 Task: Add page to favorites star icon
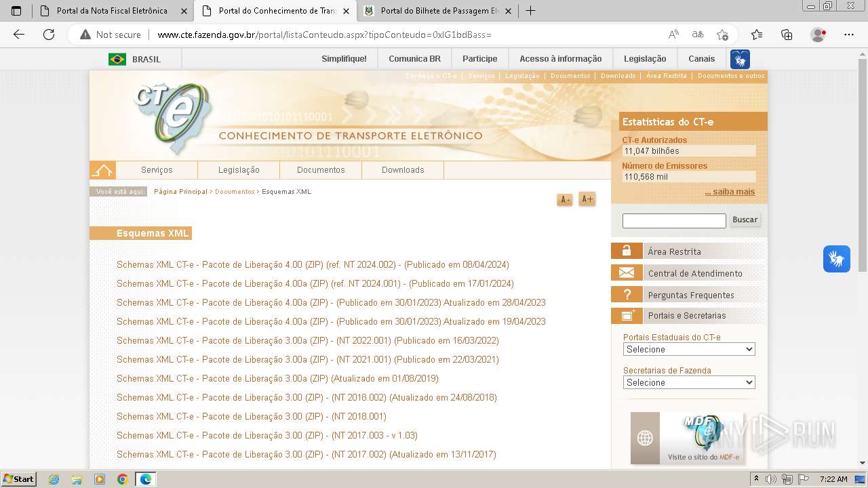[722, 35]
